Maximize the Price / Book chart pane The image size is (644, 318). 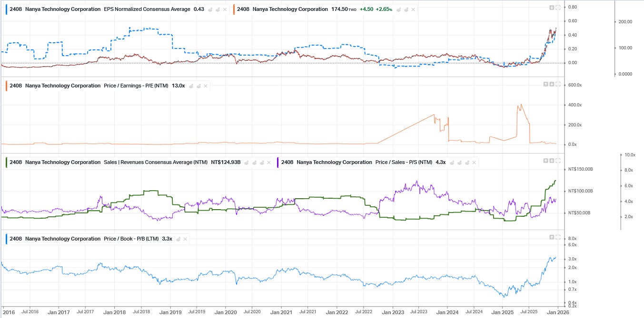tap(558, 237)
